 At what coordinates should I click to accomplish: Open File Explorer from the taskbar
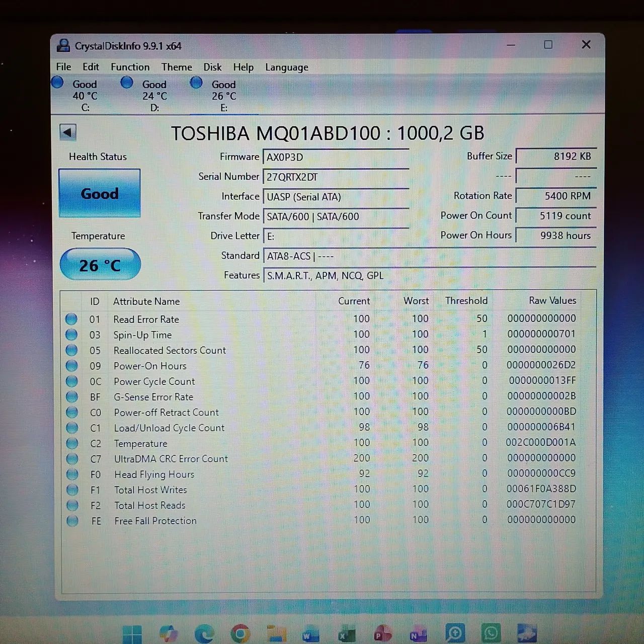[276, 634]
